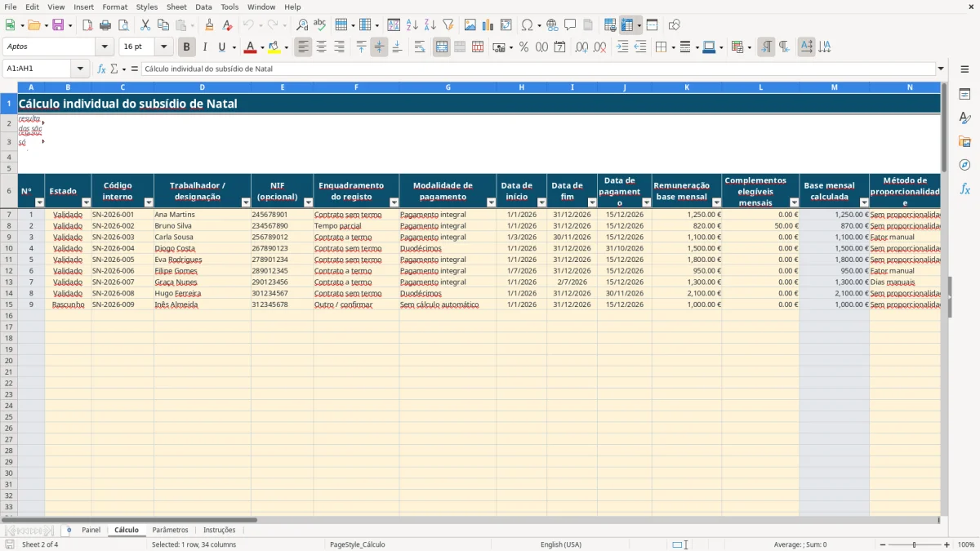The height and width of the screenshot is (551, 980).
Task: Expand the formula bar arrow
Action: tap(941, 69)
